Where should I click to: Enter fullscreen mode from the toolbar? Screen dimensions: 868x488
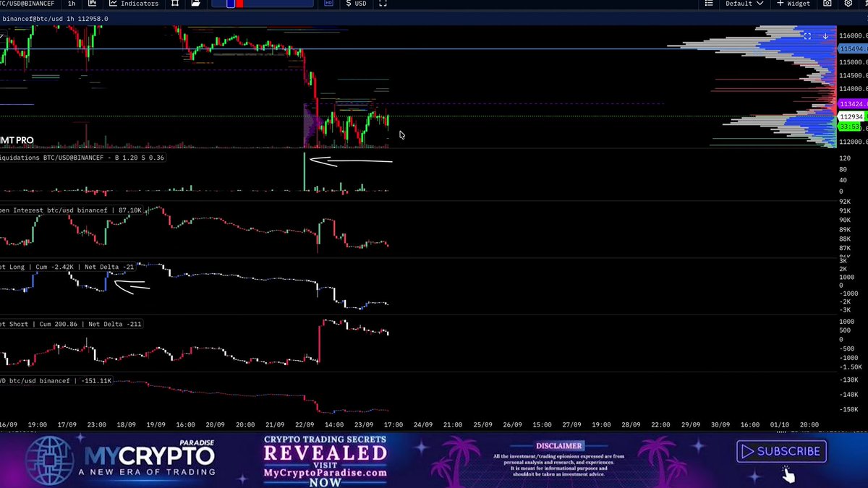383,4
